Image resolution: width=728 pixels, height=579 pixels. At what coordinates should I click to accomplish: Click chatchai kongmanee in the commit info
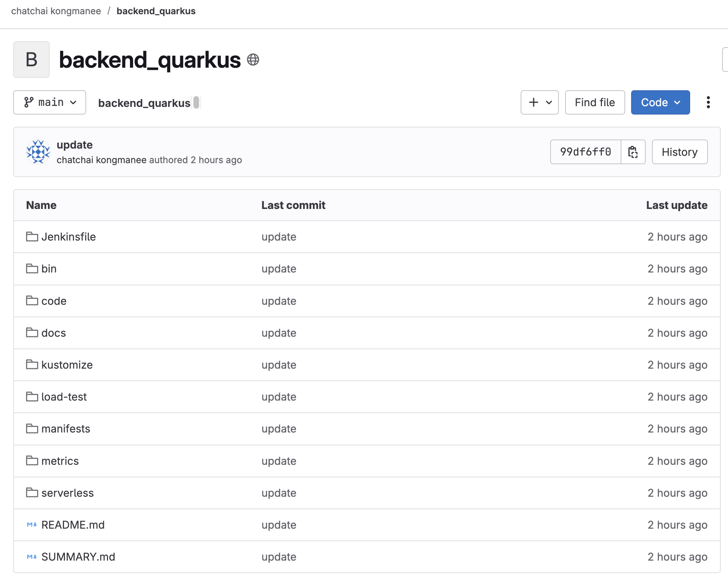pyautogui.click(x=101, y=160)
